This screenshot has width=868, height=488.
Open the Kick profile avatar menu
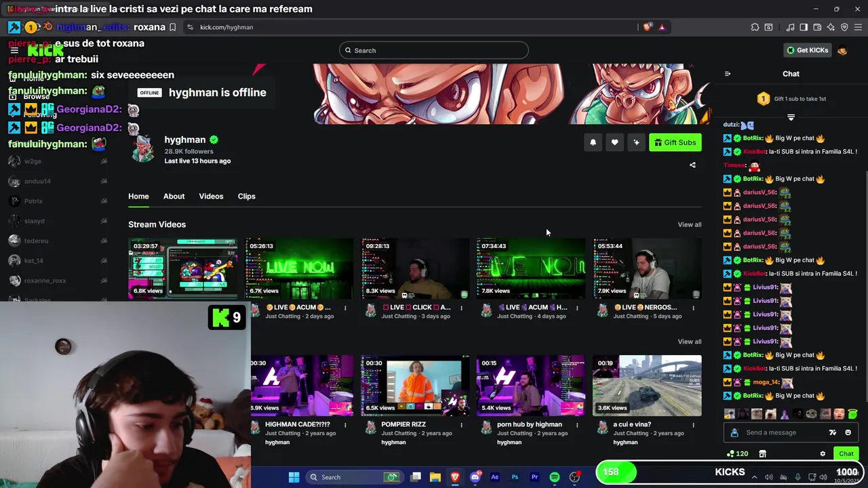click(x=842, y=50)
